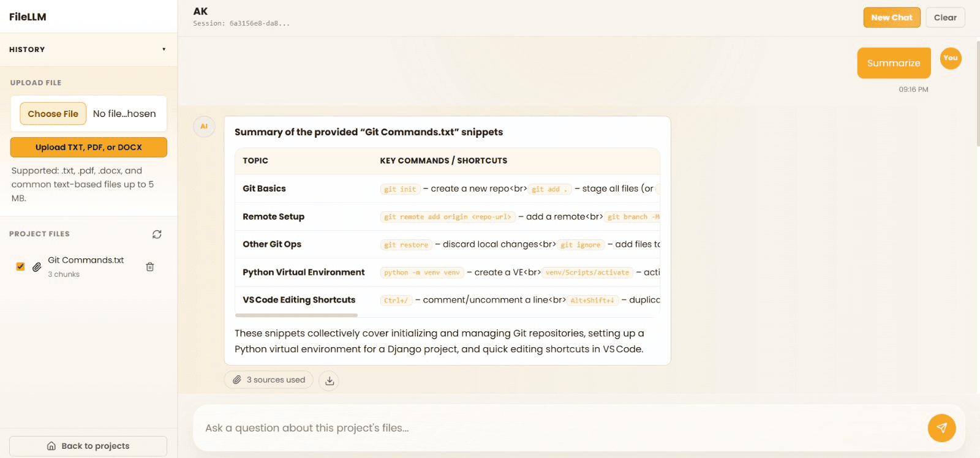Clear the current conversation
This screenshot has width=980, height=458.
(944, 18)
